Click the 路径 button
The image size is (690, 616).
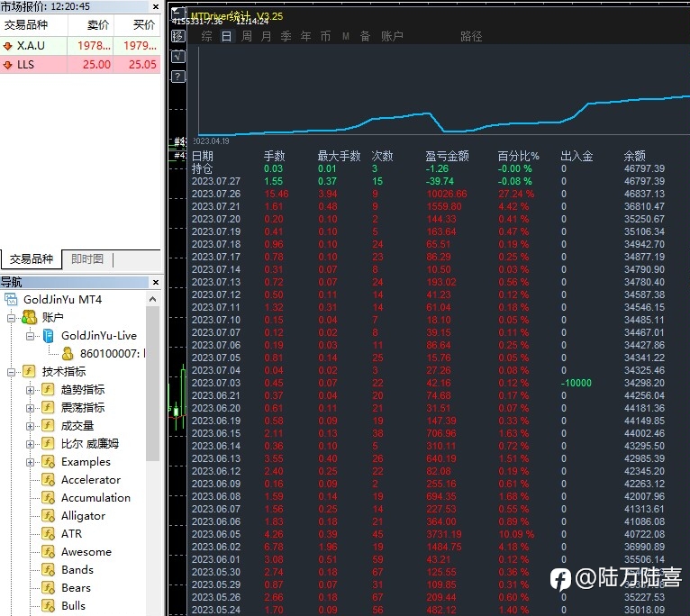click(471, 36)
